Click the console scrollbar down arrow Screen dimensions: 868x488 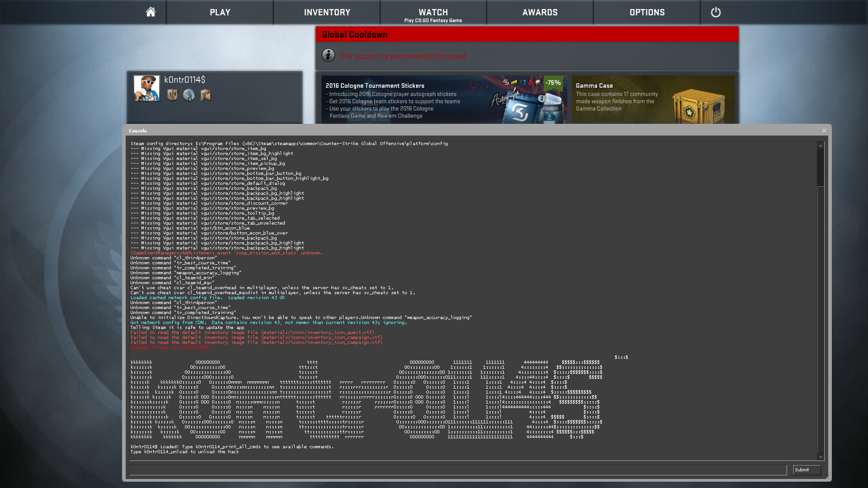(x=821, y=457)
